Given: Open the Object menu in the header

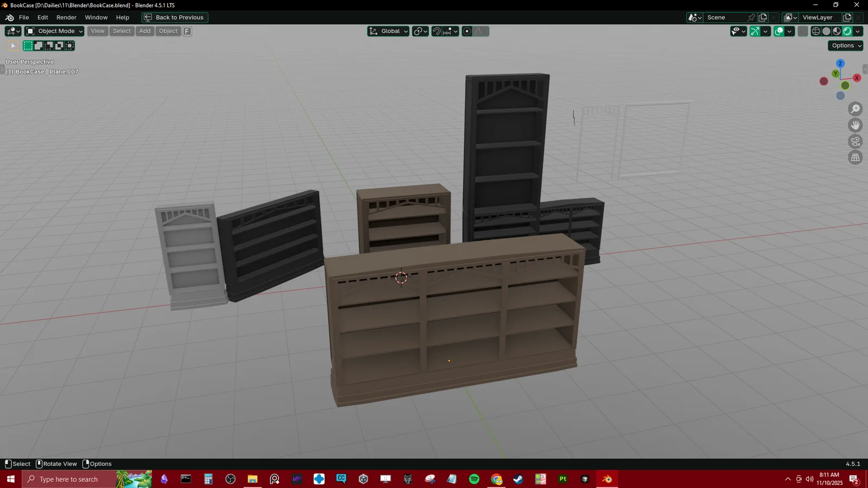Looking at the screenshot, I should point(168,31).
